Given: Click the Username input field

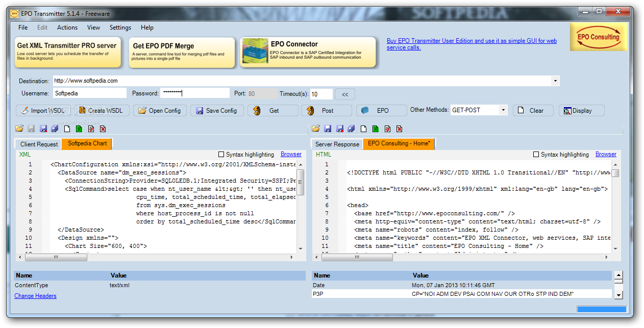Looking at the screenshot, I should [89, 93].
